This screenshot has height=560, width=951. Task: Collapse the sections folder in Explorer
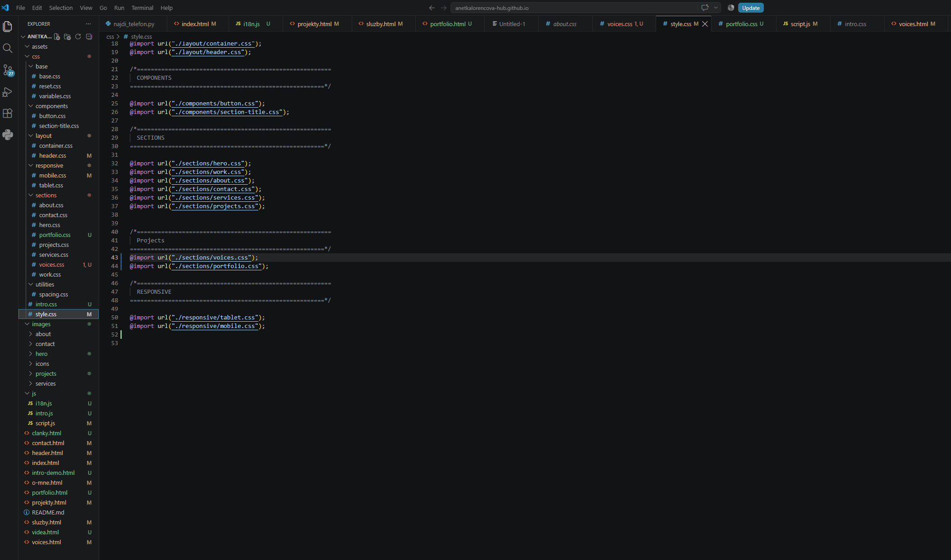[x=46, y=195]
